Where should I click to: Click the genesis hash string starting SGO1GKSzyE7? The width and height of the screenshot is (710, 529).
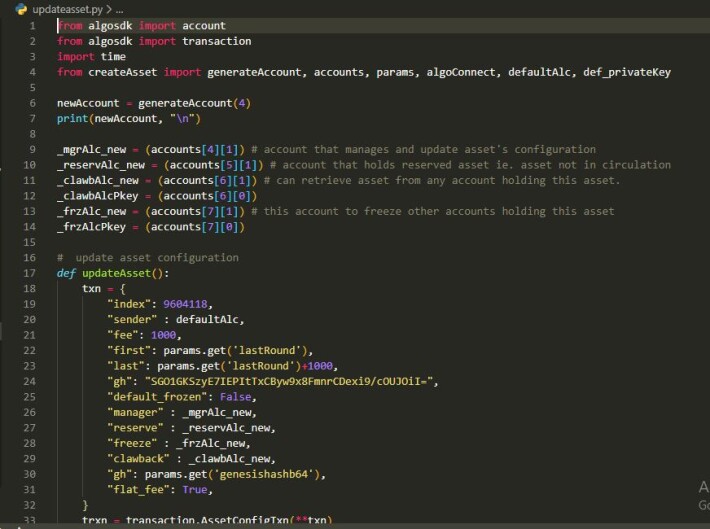[288, 381]
